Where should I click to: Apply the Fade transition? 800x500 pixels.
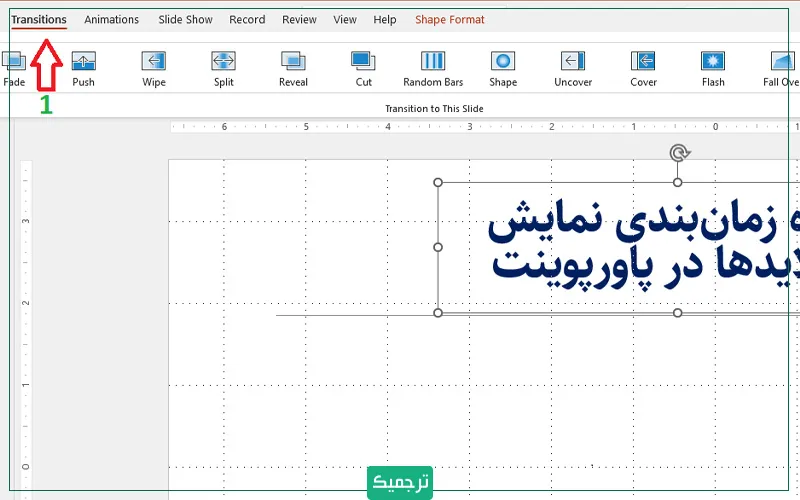click(x=14, y=69)
